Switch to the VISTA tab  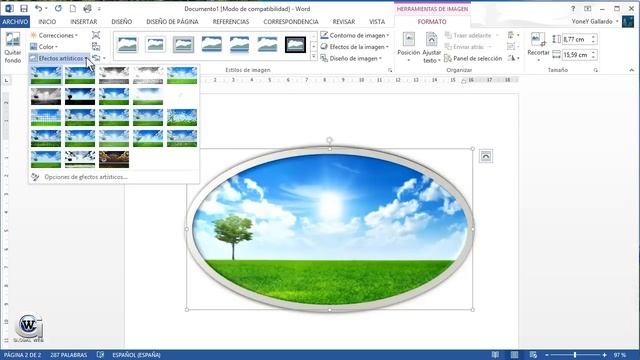[377, 22]
